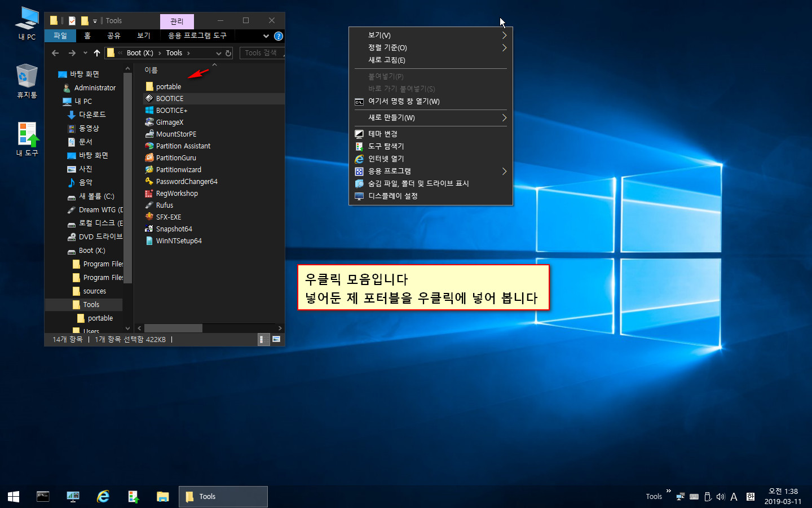Choose 숨김 파일, 폴더 및 드라이브 표시
Screen dimensions: 812x508
(x=431, y=183)
